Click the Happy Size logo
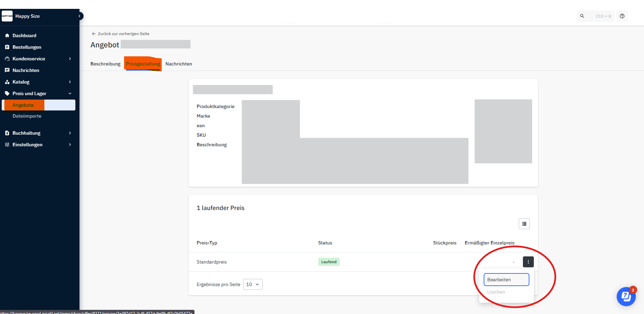Viewport: 644px width, 314px height. [x=7, y=16]
